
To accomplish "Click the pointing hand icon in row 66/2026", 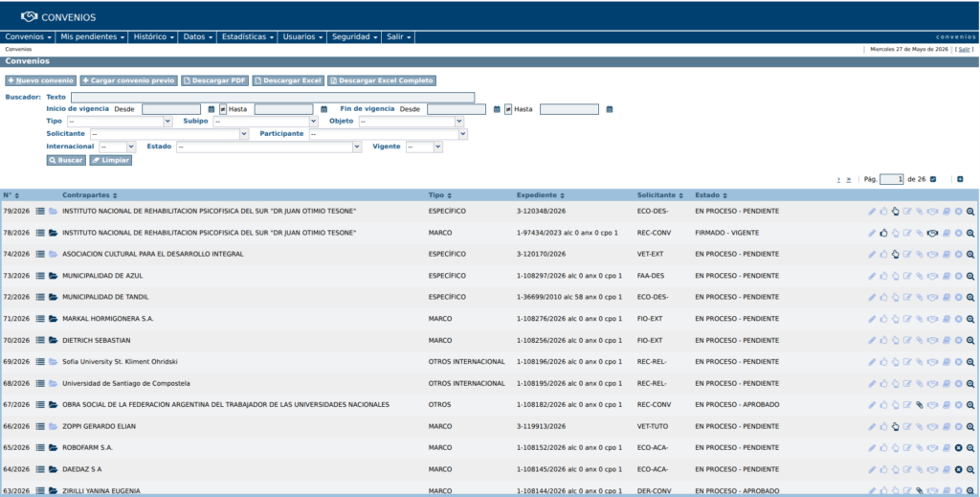I will pyautogui.click(x=895, y=426).
